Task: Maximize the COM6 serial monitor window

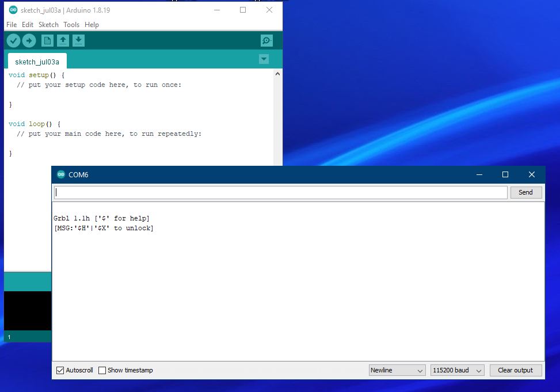Action: pos(505,174)
